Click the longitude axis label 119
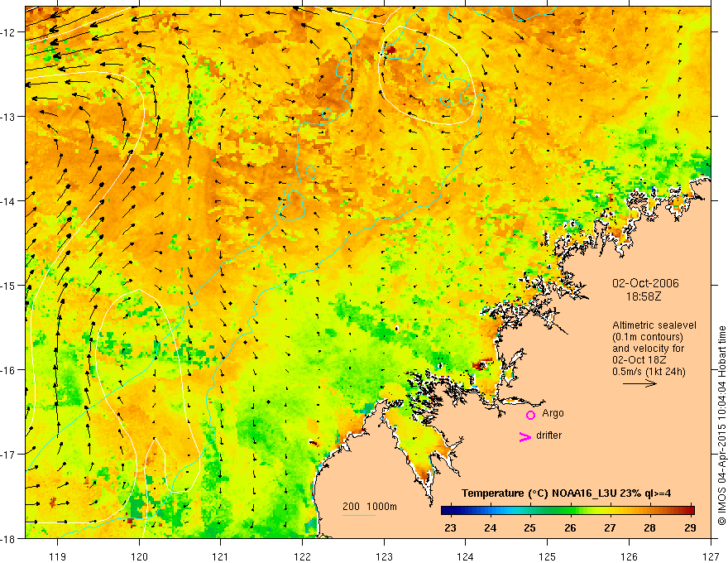Image resolution: width=728 pixels, height=563 pixels. (58, 557)
